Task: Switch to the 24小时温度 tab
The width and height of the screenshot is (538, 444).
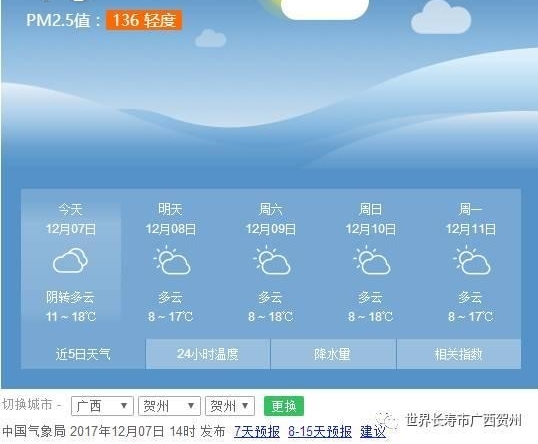Action: tap(208, 354)
